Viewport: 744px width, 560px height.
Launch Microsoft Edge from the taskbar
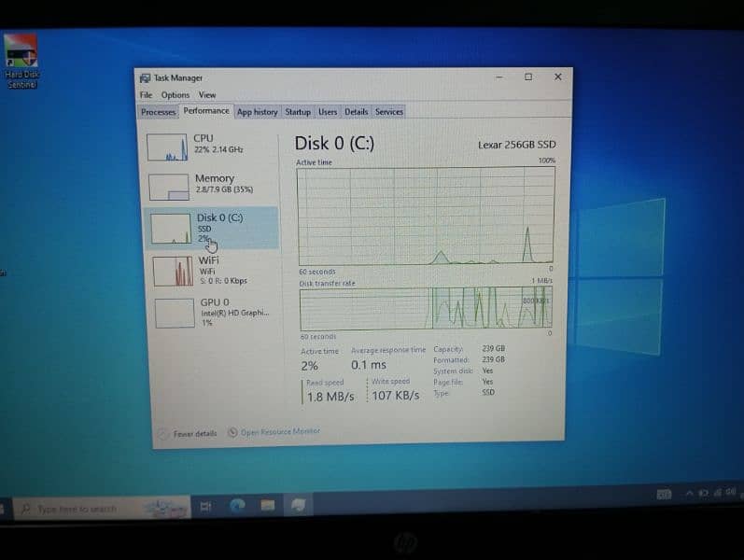[x=237, y=506]
